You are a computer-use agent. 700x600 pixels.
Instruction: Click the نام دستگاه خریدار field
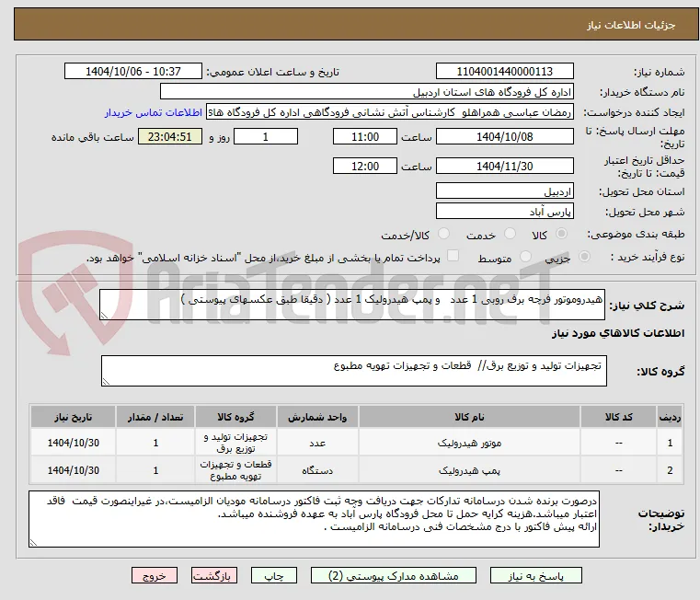pyautogui.click(x=366, y=92)
